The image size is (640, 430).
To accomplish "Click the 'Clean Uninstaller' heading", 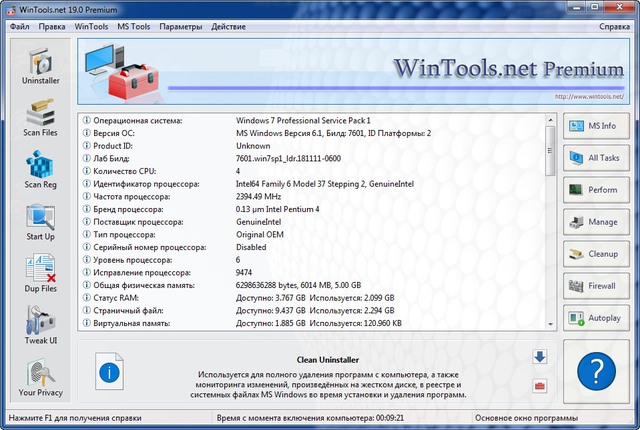I will point(328,360).
